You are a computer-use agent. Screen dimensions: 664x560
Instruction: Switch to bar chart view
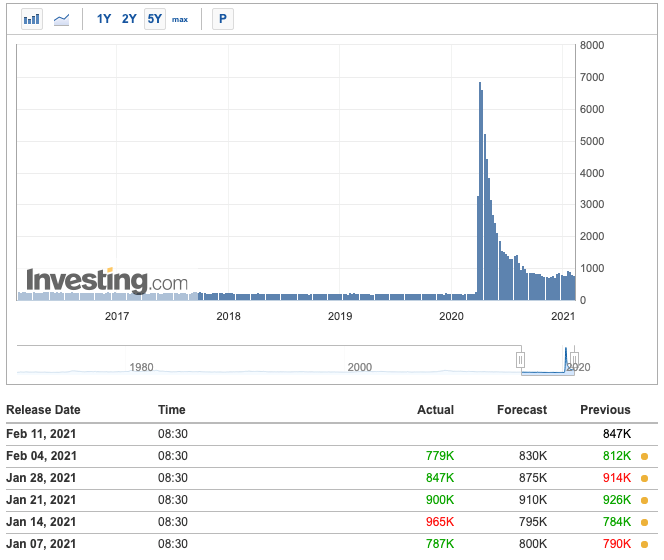[32, 19]
